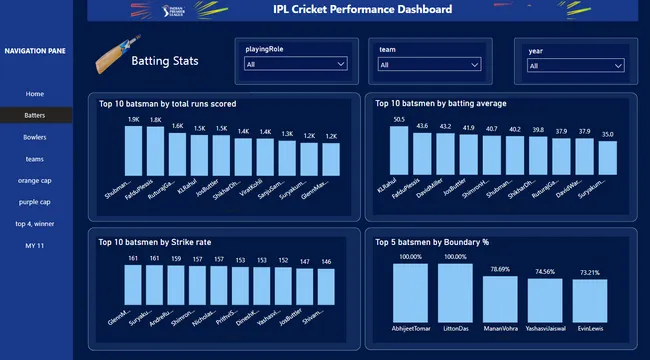The height and width of the screenshot is (360, 650).
Task: Click the cricket bat icon beside Batting Stats
Action: pos(118,54)
